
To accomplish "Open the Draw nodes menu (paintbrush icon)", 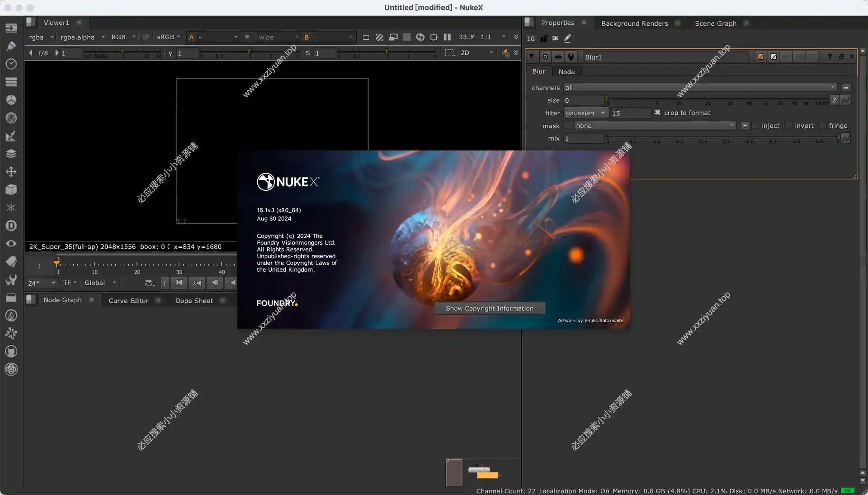I will pyautogui.click(x=11, y=46).
